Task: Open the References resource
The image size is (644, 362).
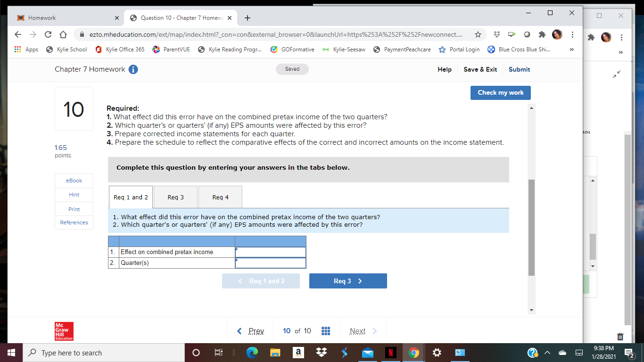Action: click(x=74, y=222)
